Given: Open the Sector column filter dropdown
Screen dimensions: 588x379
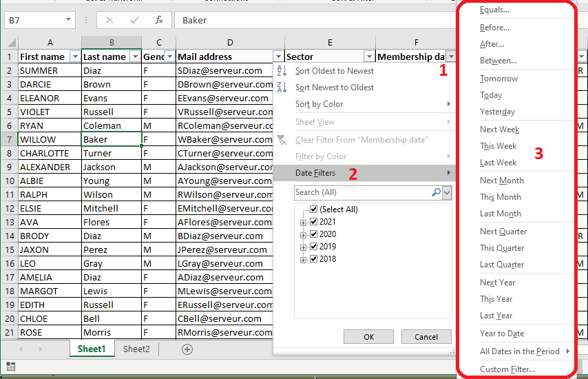Looking at the screenshot, I should tap(369, 57).
